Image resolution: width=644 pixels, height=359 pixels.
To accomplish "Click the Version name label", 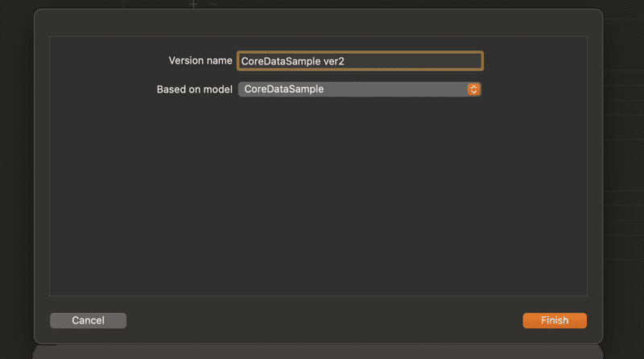I will pos(200,61).
